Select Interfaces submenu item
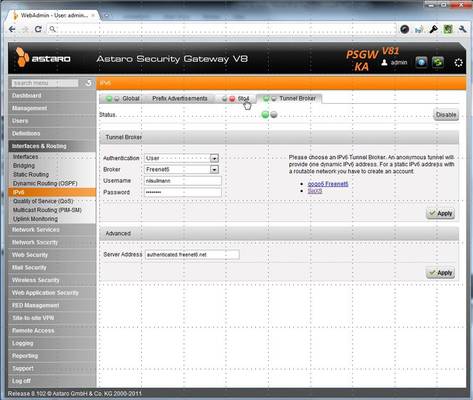The image size is (473, 400). click(x=52, y=157)
